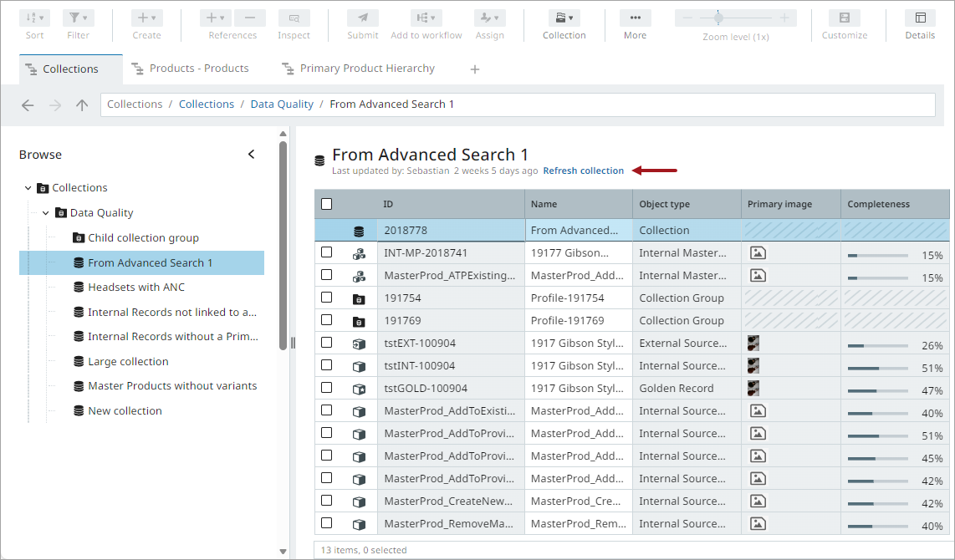Click the Refresh collection link

[583, 171]
